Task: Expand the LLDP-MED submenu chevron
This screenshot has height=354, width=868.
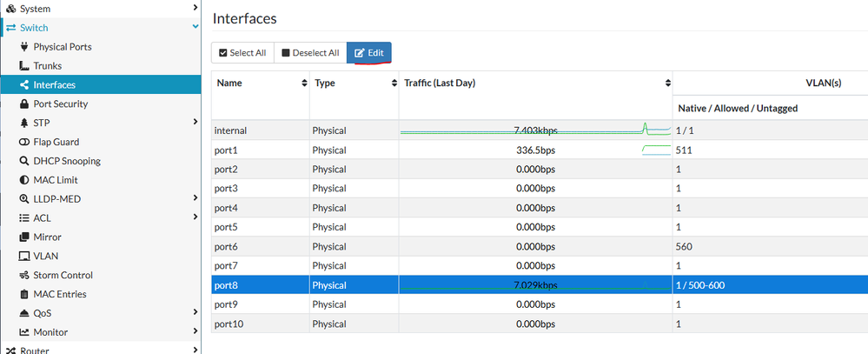Action: click(195, 199)
